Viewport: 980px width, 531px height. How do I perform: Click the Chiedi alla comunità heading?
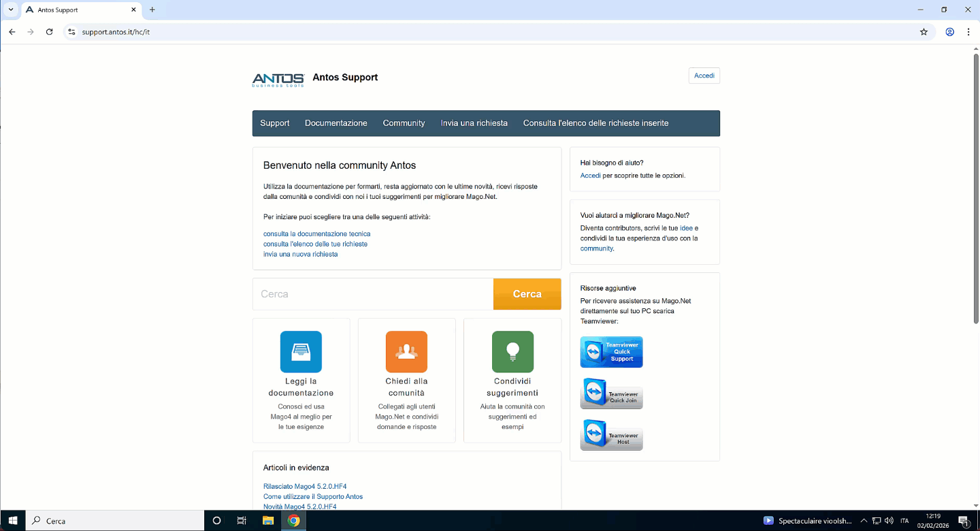coord(406,387)
